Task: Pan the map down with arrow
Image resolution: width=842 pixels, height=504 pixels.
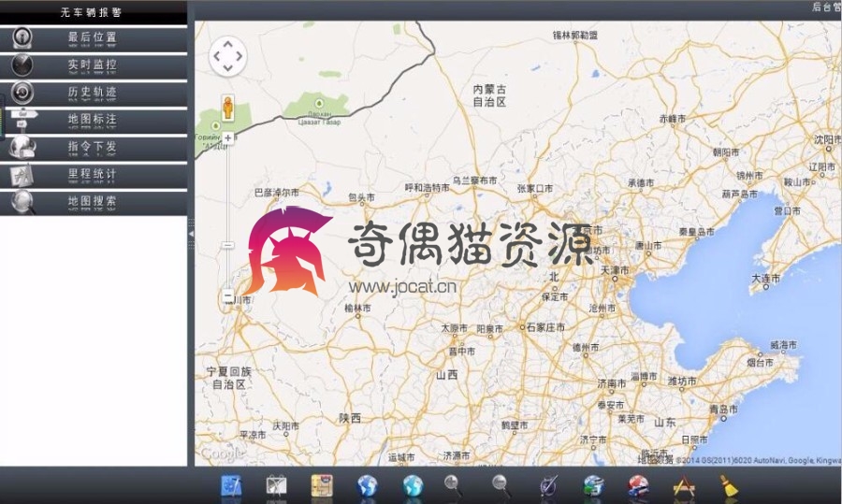Action: 227,68
